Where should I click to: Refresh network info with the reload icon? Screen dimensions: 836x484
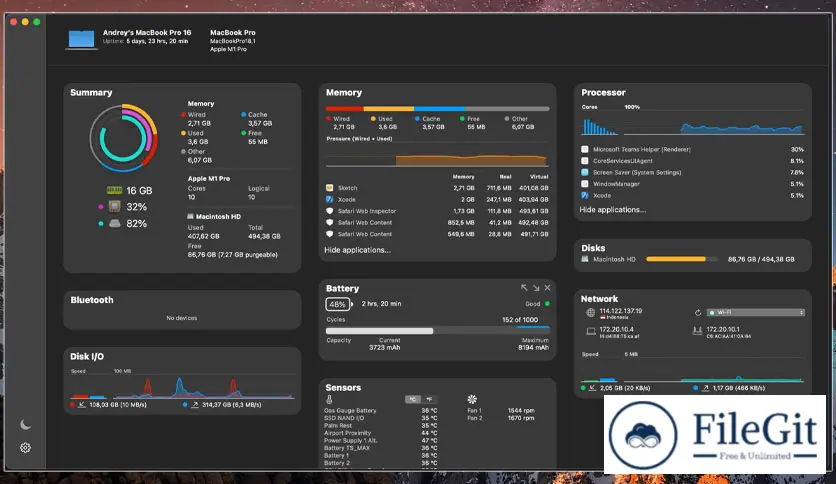tap(697, 312)
